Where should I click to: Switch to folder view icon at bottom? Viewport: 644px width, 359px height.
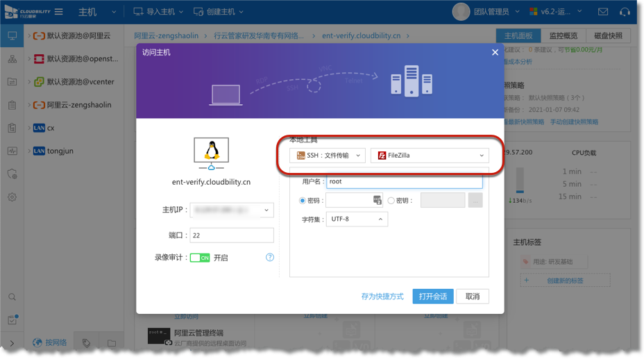click(x=112, y=342)
